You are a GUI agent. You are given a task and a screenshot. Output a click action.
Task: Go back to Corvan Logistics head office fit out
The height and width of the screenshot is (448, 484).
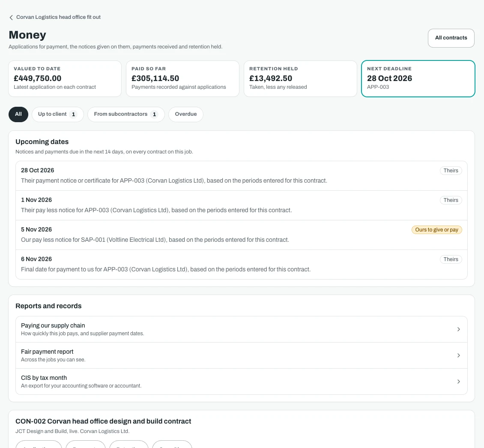[x=55, y=17]
